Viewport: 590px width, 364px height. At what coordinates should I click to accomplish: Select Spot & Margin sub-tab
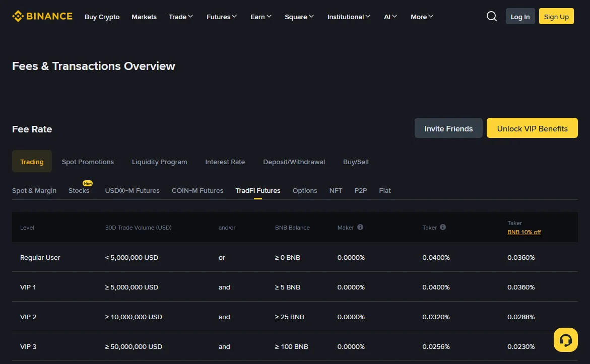point(34,190)
